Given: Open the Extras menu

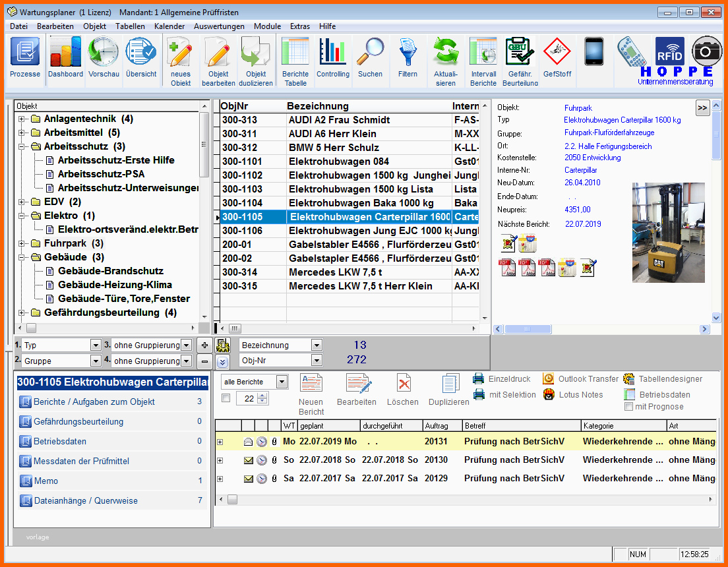Looking at the screenshot, I should click(x=300, y=26).
